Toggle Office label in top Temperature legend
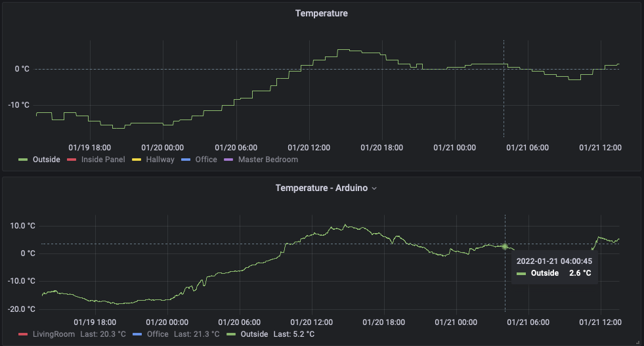 click(x=205, y=160)
